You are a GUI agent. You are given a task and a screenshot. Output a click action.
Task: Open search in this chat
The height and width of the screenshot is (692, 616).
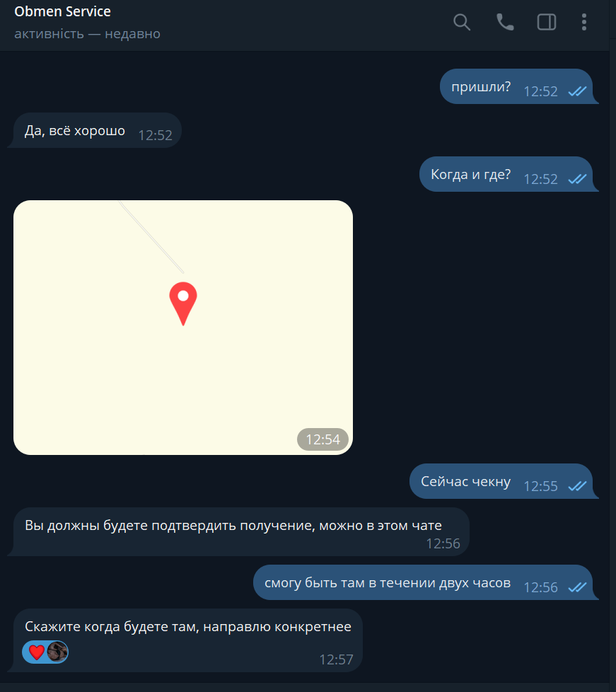(462, 22)
